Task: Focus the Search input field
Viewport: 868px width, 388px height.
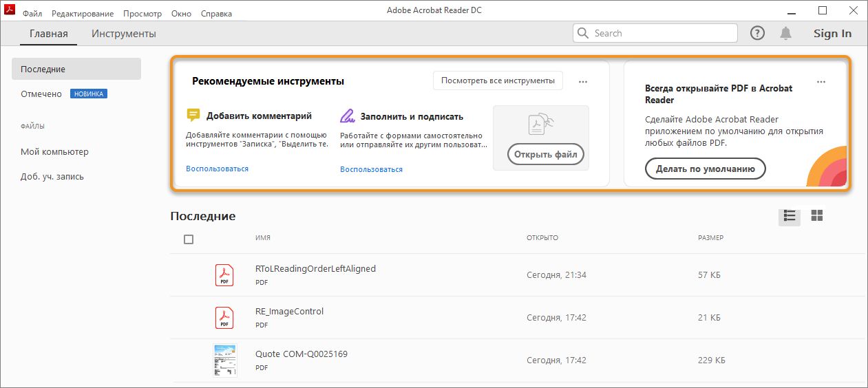Action: [655, 33]
